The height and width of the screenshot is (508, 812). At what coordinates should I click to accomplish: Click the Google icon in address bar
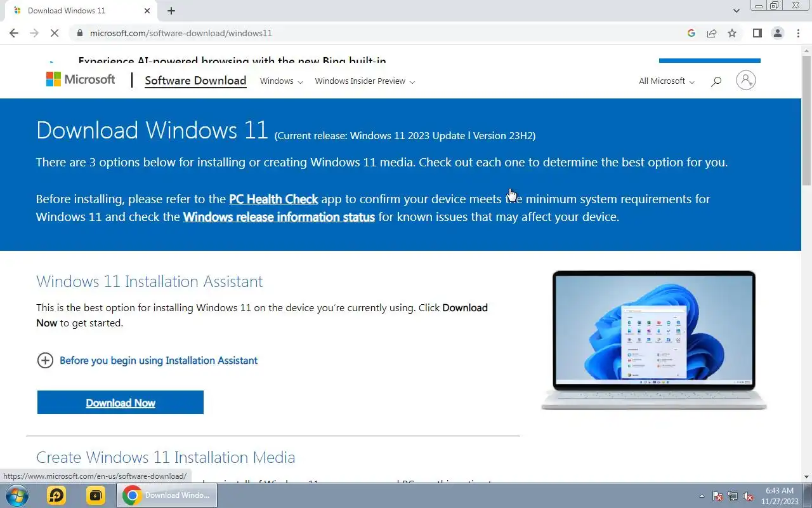(691, 33)
